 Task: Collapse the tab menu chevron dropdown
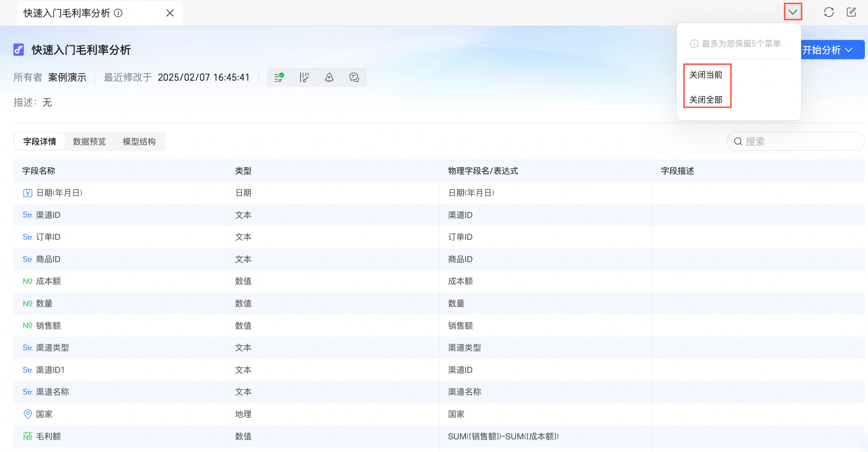tap(793, 12)
